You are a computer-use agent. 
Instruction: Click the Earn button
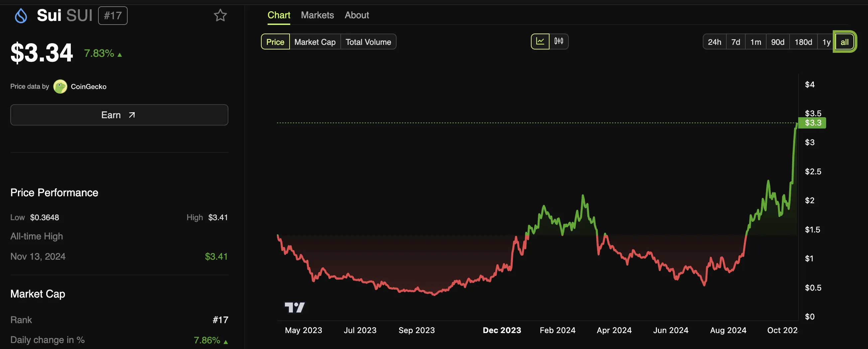pos(119,115)
